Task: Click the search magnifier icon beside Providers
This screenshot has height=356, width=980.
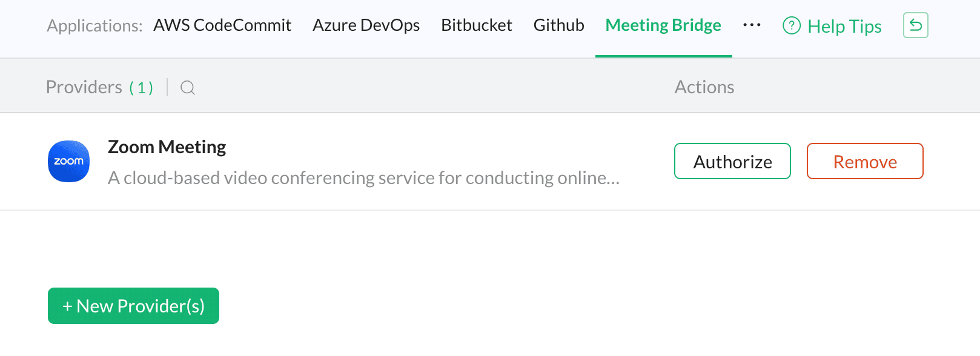Action: 188,88
